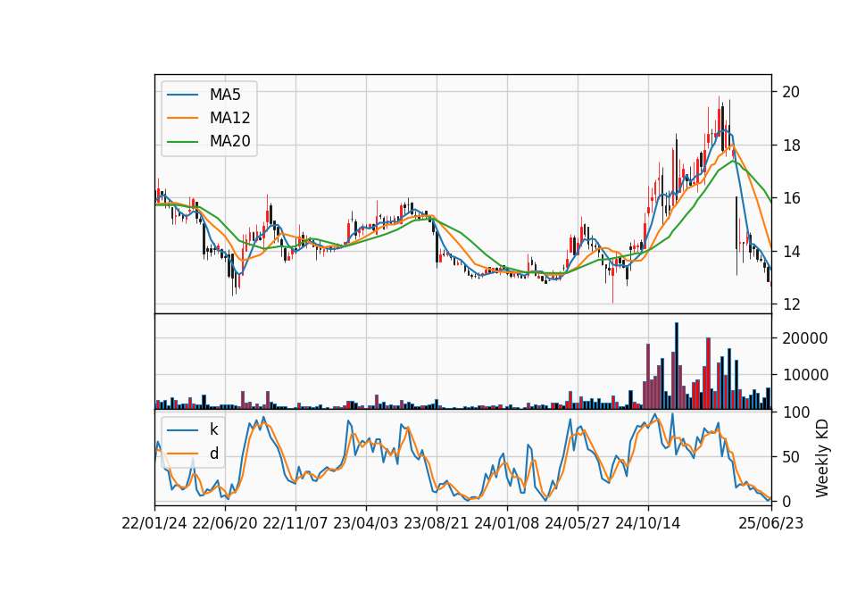Select the 23/08/21 date label
This screenshot has width=857, height=616.
click(x=437, y=523)
